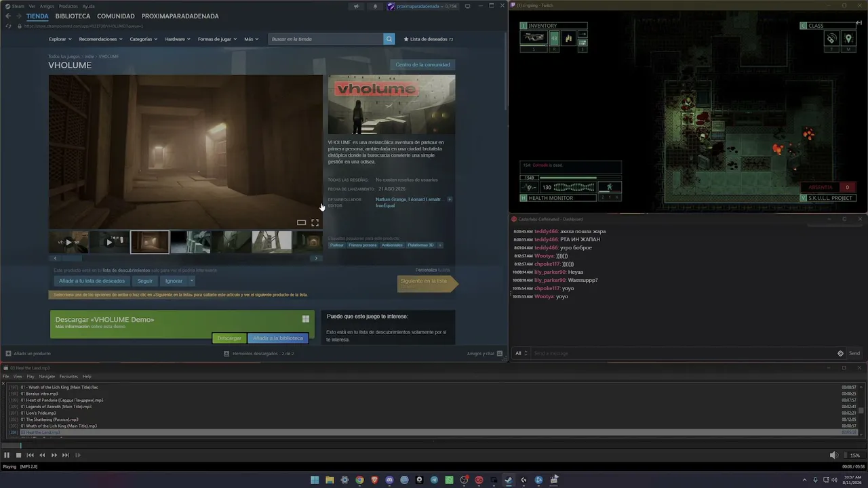Switch to BIBLIOTECA tab
This screenshot has width=868, height=488.
coord(73,16)
